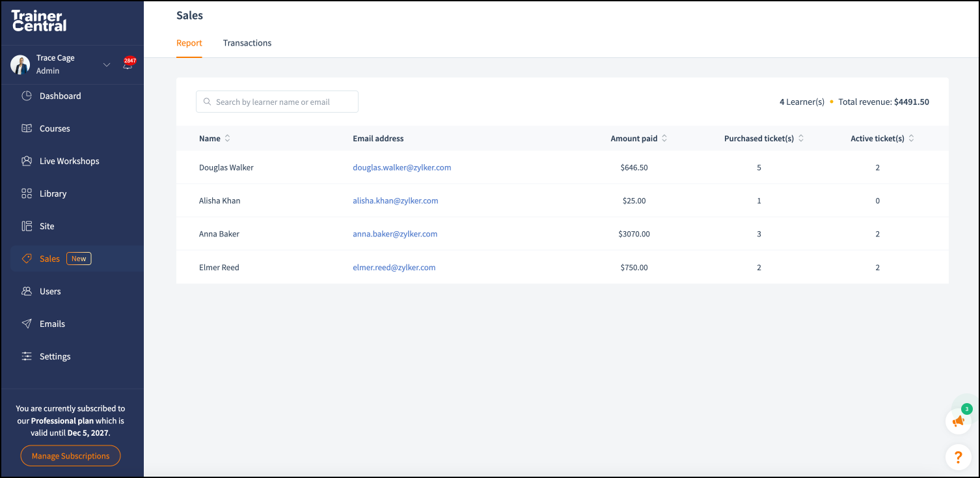This screenshot has width=980, height=478.
Task: Click the Manage Subscriptions button
Action: point(70,456)
